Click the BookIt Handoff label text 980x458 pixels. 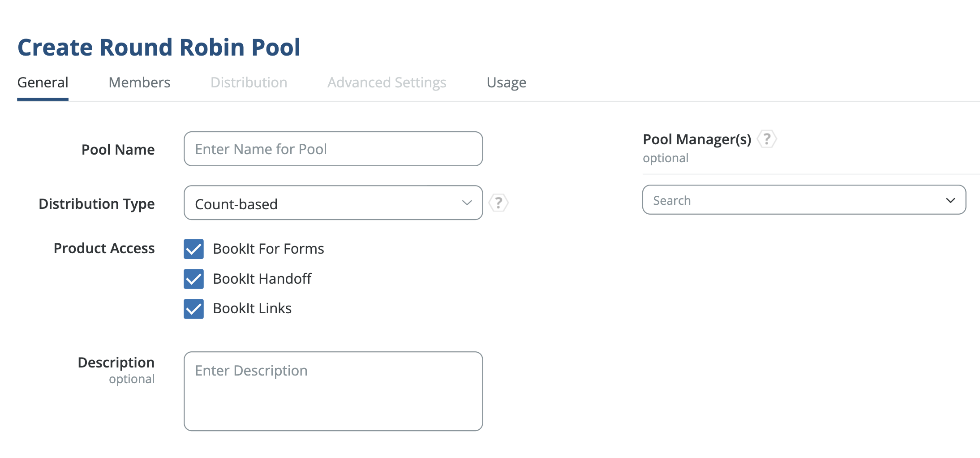(x=262, y=279)
